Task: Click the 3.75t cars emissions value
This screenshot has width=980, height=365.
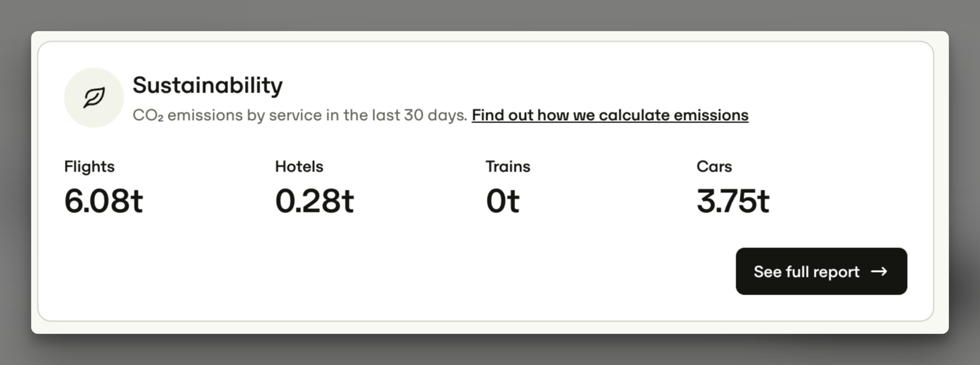Action: [x=733, y=201]
